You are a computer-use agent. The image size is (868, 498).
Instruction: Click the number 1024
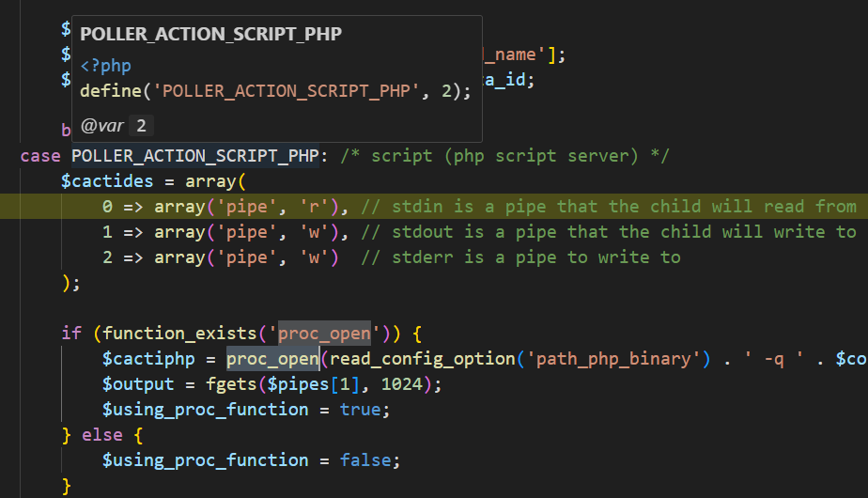click(x=402, y=384)
